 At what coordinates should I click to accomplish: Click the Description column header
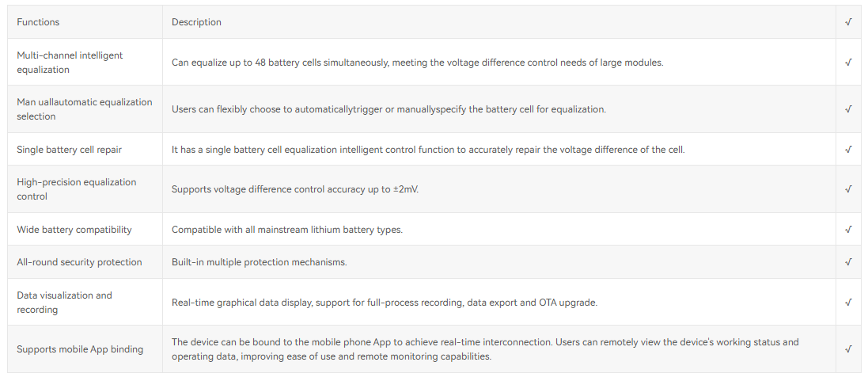[196, 22]
